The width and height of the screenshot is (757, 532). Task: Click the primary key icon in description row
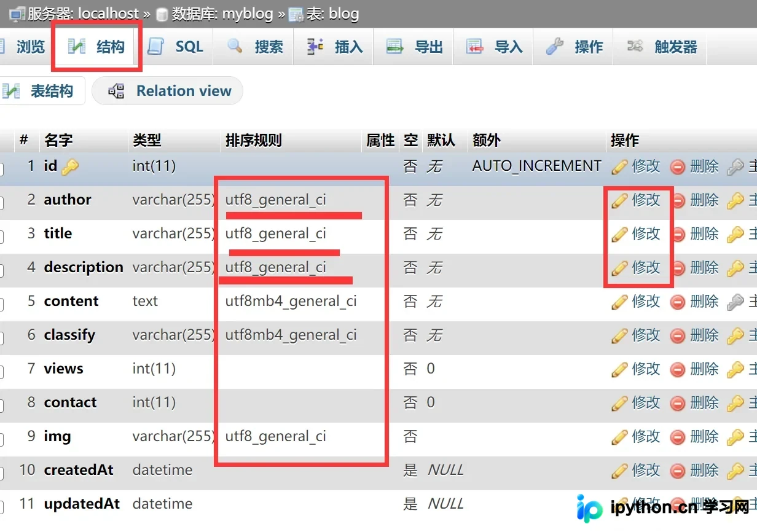pyautogui.click(x=735, y=268)
